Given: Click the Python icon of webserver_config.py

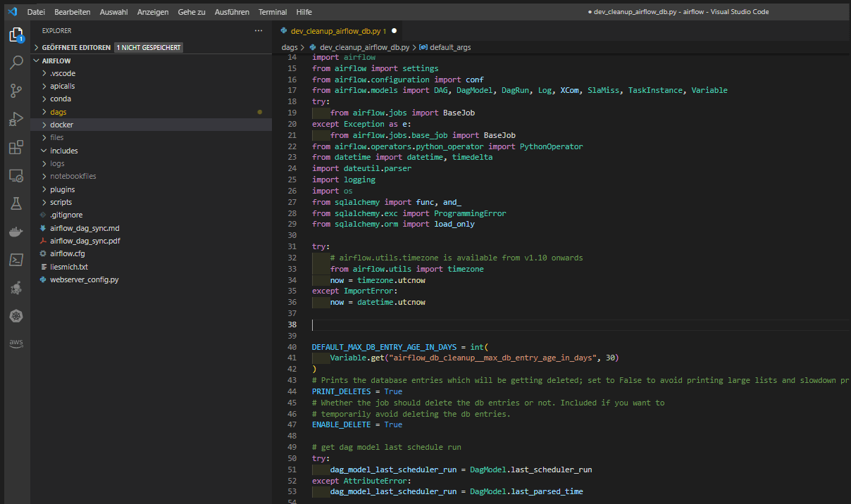Looking at the screenshot, I should pyautogui.click(x=43, y=279).
